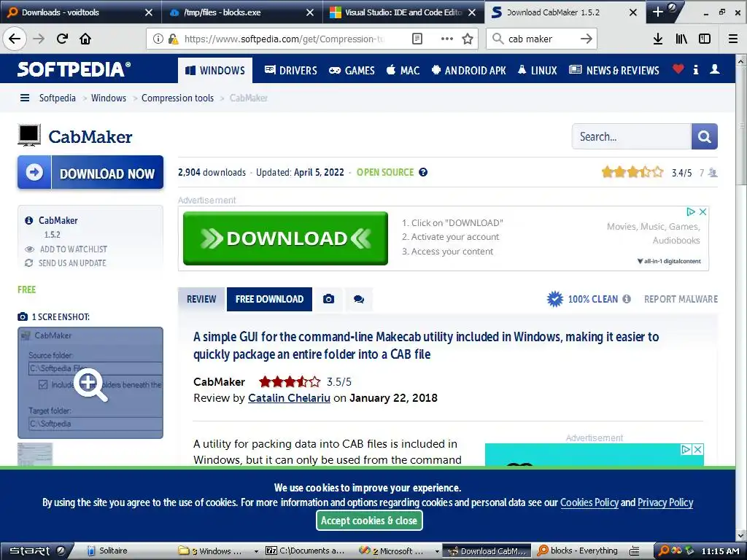This screenshot has height=560, width=747.
Task: Open the Privacy Policy link
Action: pos(665,502)
